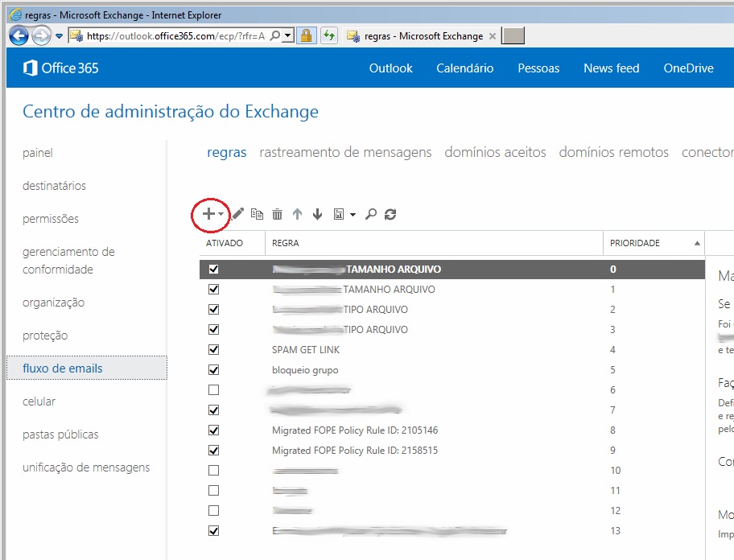Open the address bar autocomplete dropdown
Viewport: 734px width, 560px height.
point(288,35)
